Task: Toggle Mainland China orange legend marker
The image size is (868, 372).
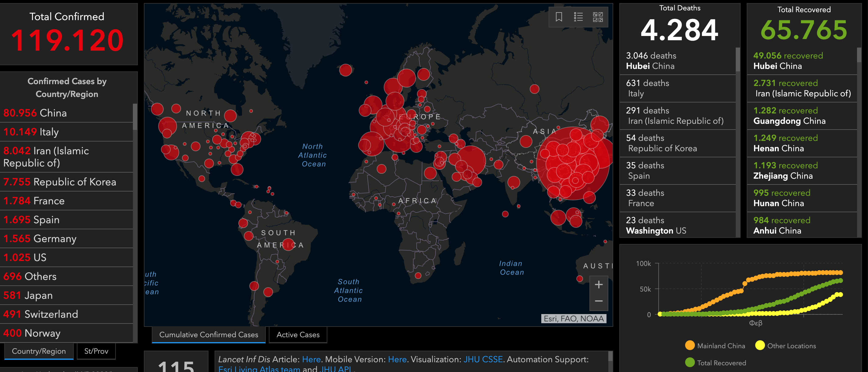Action: coord(690,345)
